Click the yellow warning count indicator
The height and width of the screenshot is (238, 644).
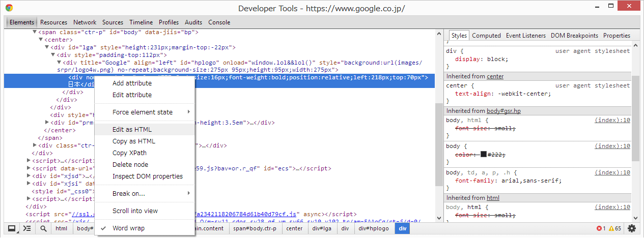pos(615,229)
